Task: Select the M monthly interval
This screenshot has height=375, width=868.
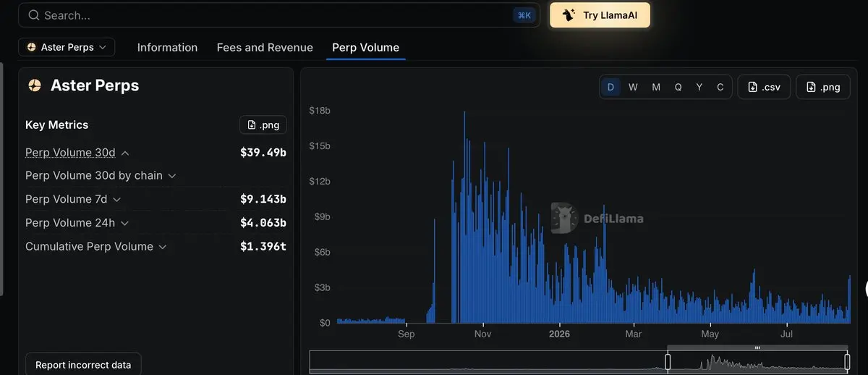Action: (656, 87)
